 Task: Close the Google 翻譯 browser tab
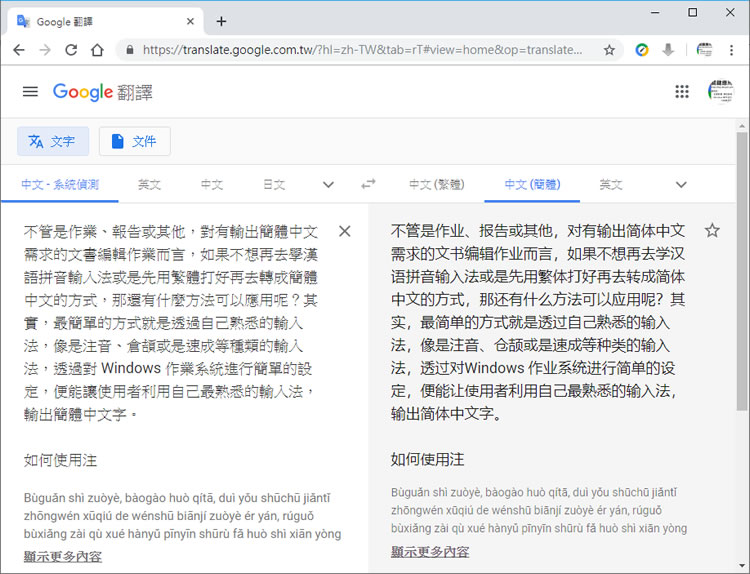[x=190, y=21]
